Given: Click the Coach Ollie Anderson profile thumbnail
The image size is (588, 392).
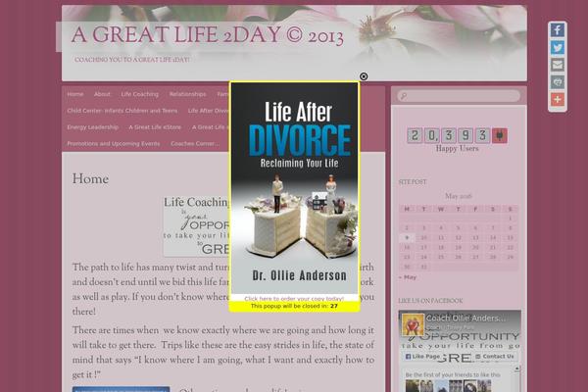Looking at the screenshot, I should point(413,324).
